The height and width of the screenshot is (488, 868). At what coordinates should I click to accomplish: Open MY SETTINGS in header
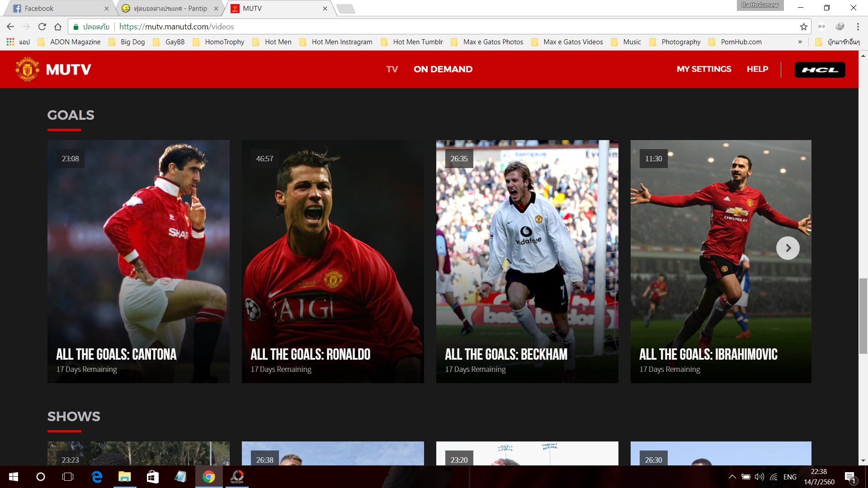coord(704,69)
